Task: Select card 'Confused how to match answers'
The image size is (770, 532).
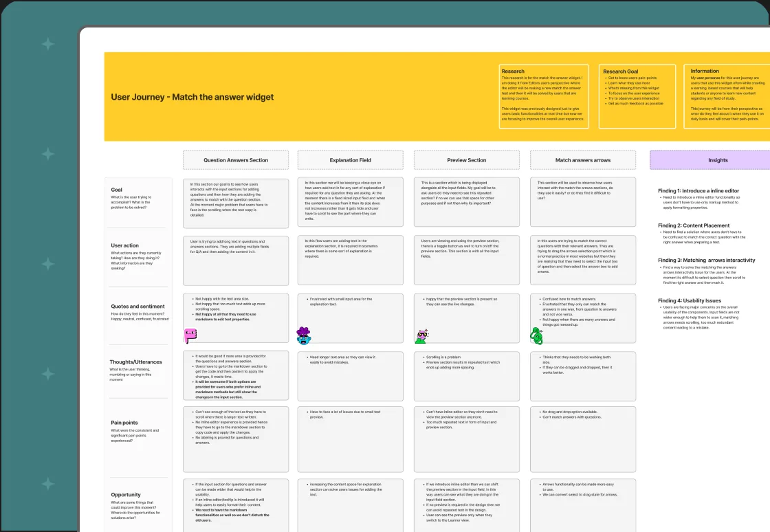Action: (x=583, y=318)
